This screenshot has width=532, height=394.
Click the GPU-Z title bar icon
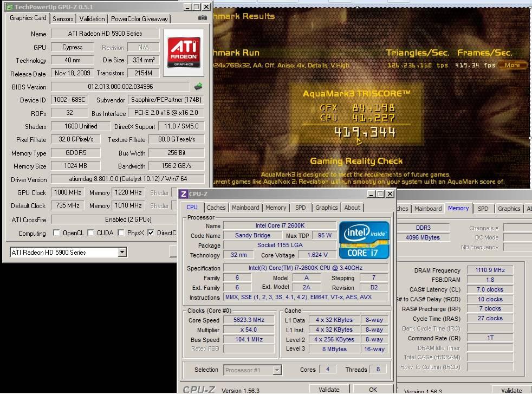pos(9,7)
